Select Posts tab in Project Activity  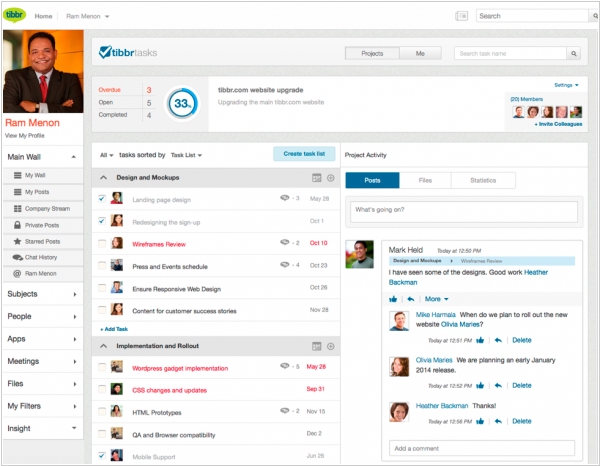372,180
